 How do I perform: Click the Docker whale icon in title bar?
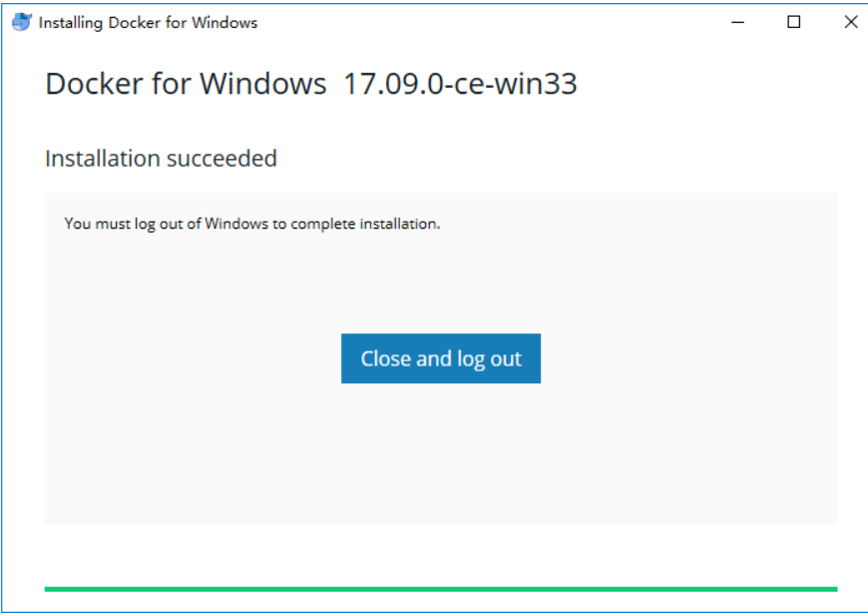(22, 22)
